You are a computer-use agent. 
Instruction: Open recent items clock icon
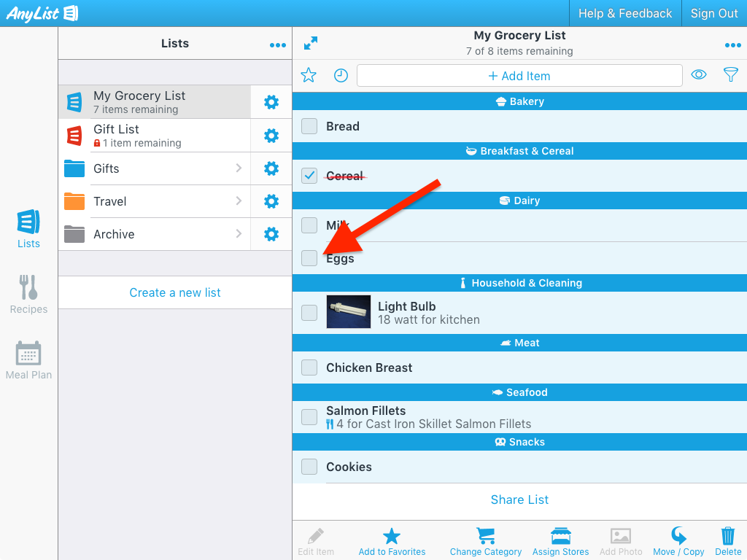(x=341, y=75)
